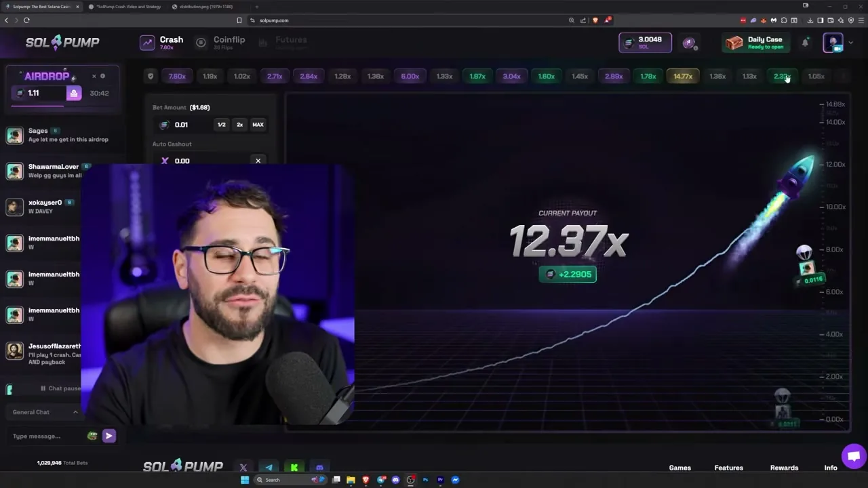Go back in browser

click(6, 20)
